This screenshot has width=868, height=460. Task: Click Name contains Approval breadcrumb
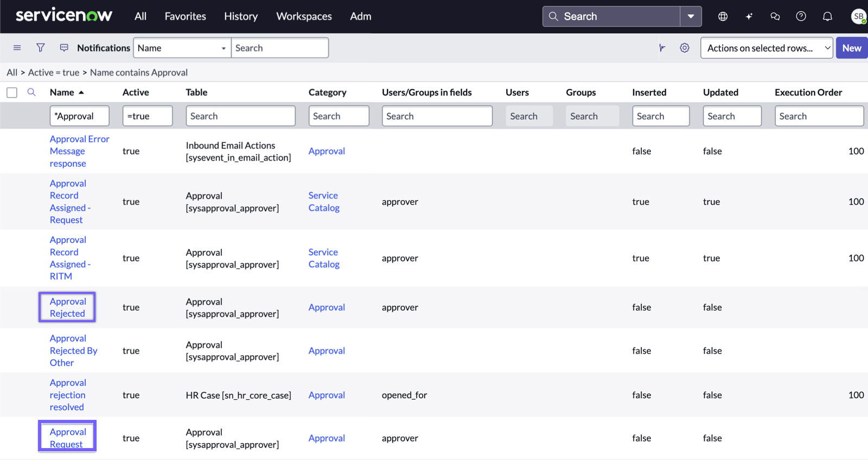pos(139,72)
